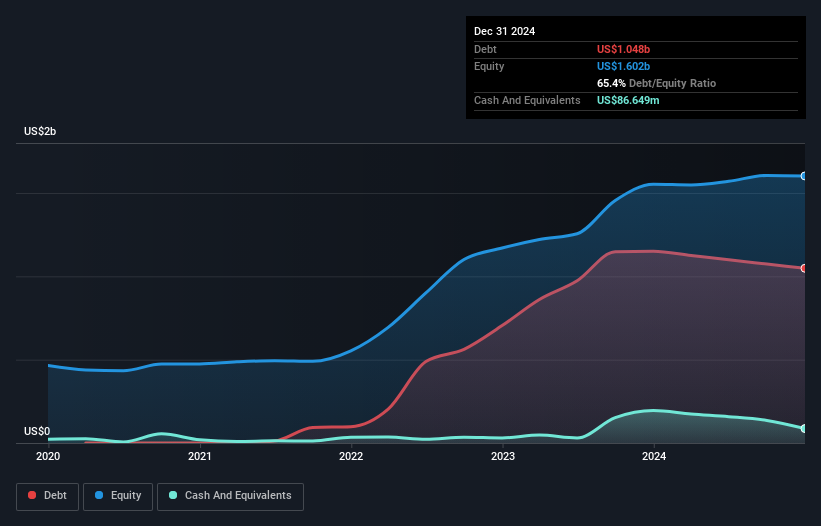Screen dimensions: 821x526
Task: Click the US$1.602b equity value
Action: [623, 66]
